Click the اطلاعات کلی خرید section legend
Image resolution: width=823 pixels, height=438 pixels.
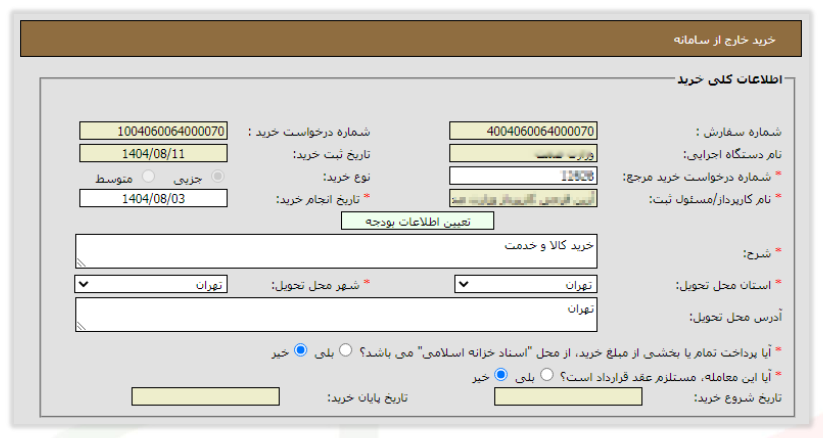(x=730, y=79)
